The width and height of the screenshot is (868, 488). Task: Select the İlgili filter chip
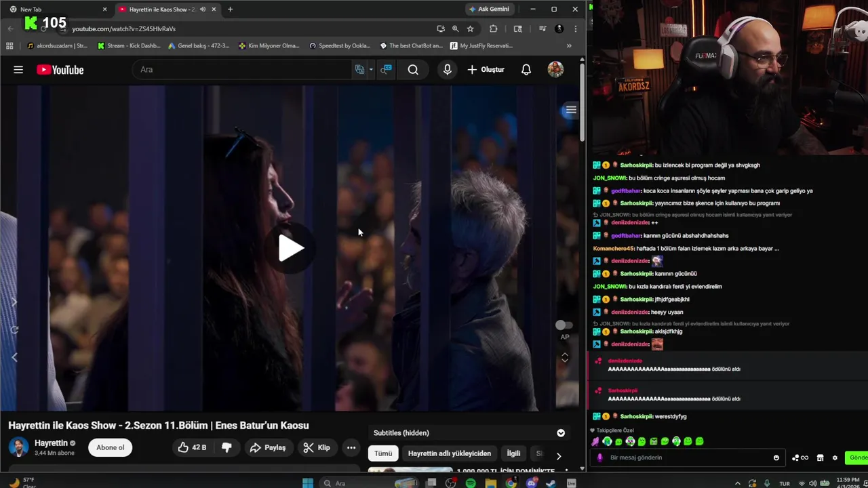(x=514, y=453)
